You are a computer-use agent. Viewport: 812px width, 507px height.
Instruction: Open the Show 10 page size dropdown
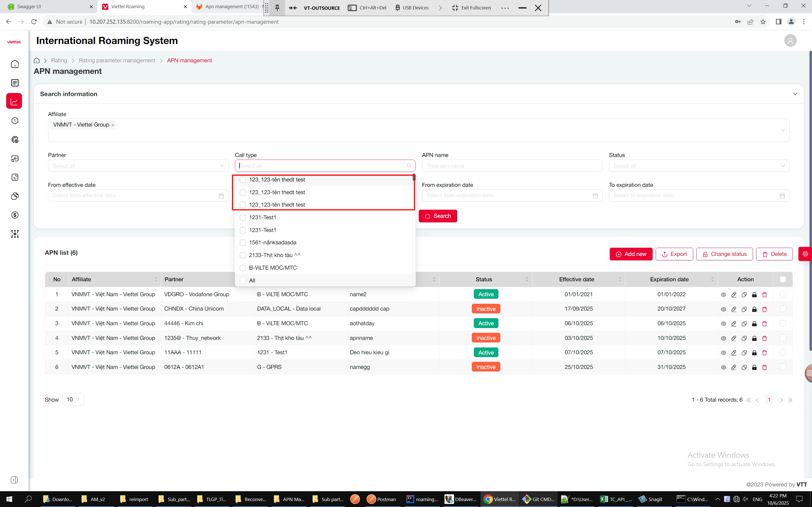[73, 399]
